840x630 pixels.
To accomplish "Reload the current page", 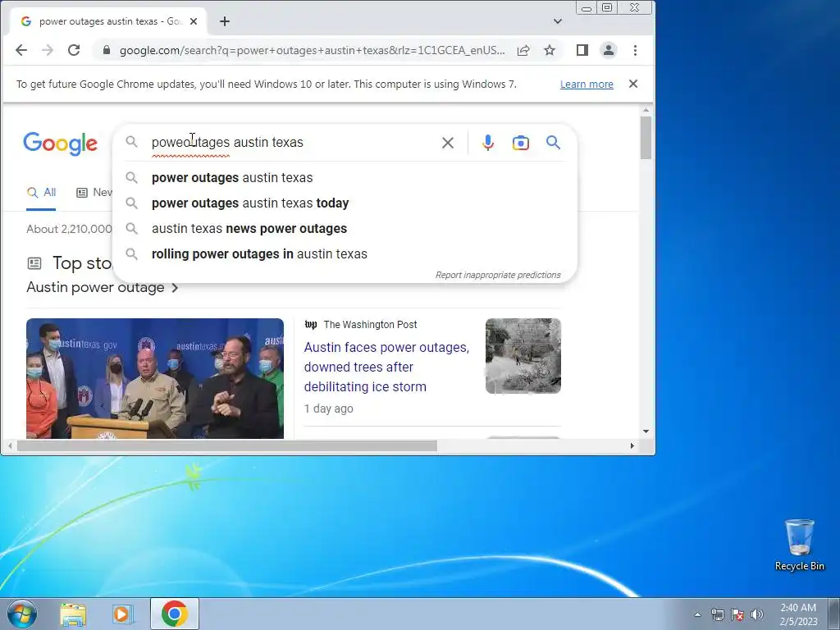I will pos(74,50).
